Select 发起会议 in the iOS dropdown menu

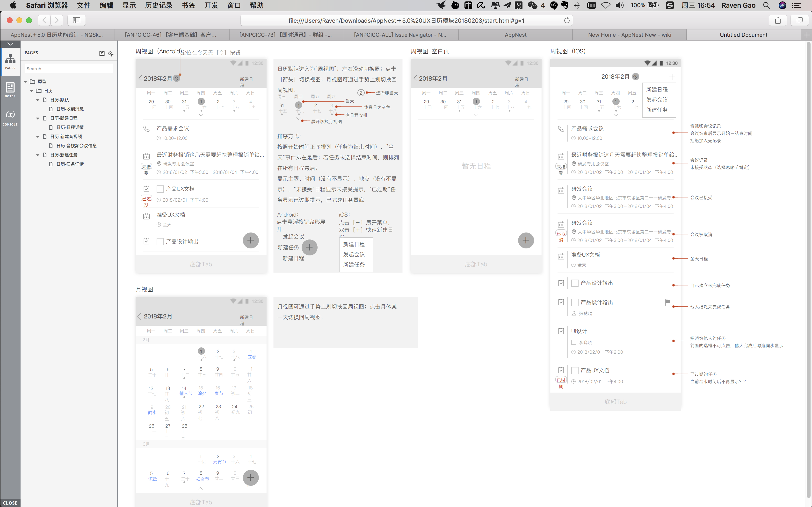click(x=657, y=100)
